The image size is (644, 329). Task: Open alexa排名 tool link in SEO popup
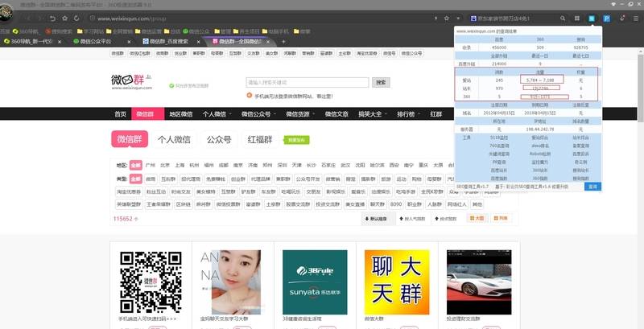coord(542,146)
